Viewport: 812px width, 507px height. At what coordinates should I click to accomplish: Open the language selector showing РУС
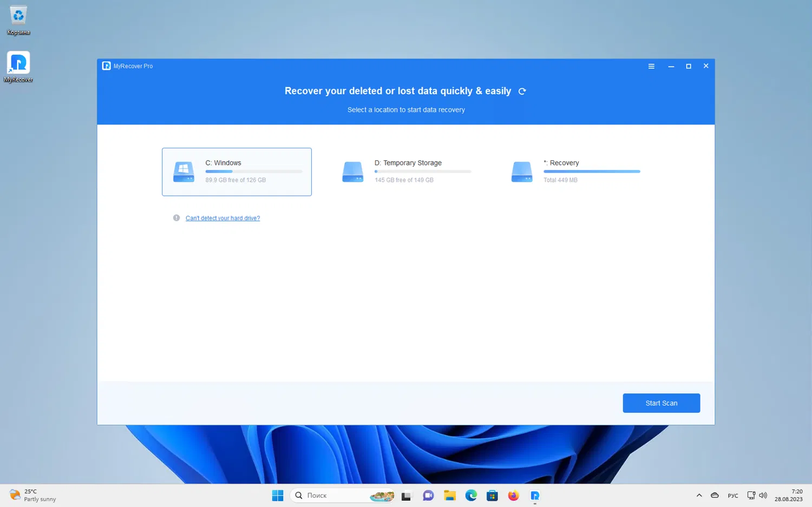[732, 495]
